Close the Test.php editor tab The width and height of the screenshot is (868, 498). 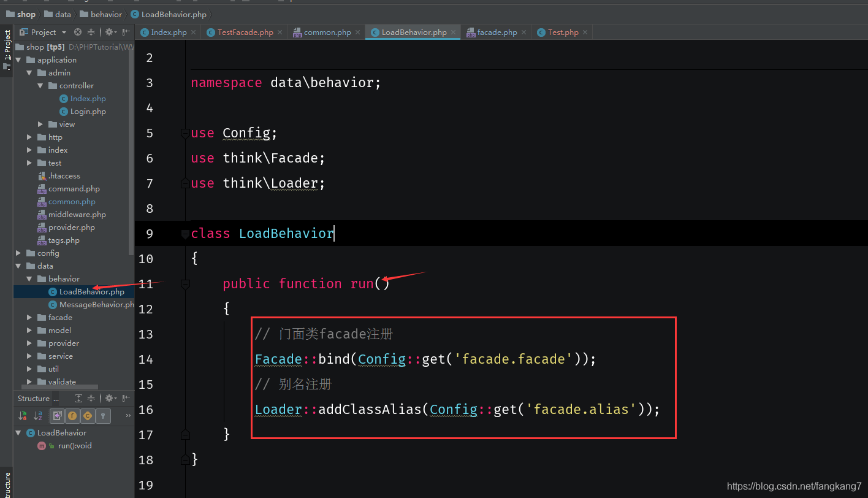585,33
